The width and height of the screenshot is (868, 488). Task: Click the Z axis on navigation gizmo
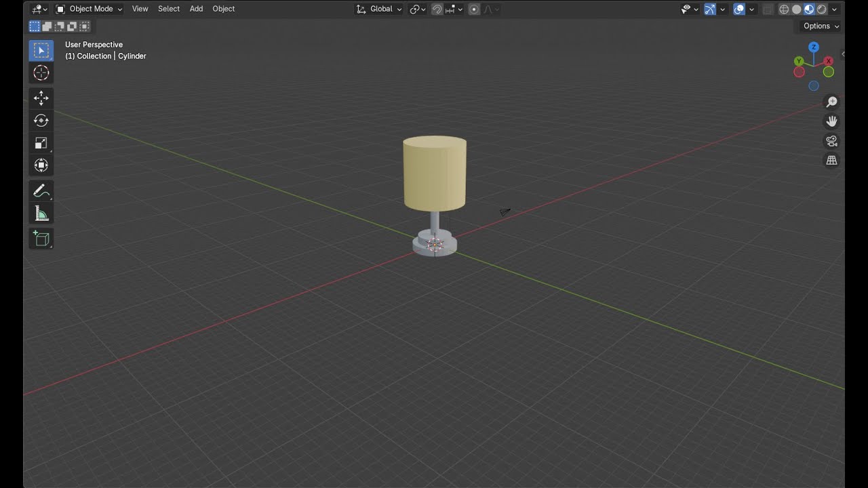(814, 47)
